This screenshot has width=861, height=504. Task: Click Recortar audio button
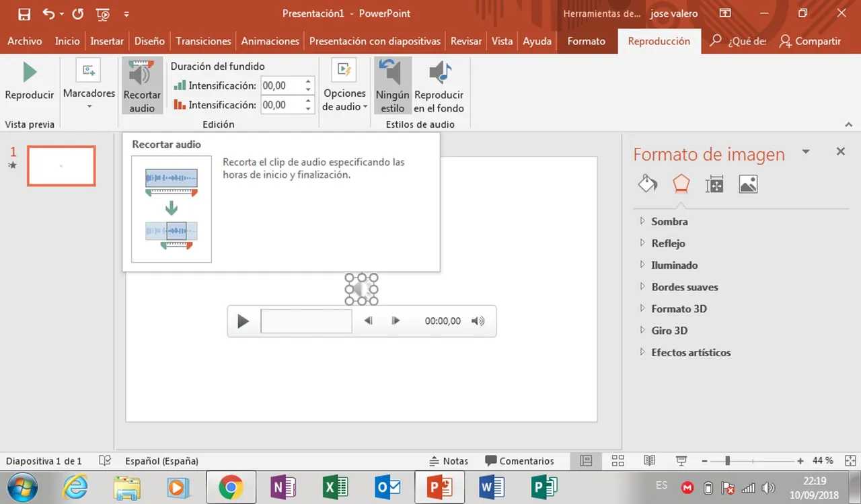[x=142, y=85]
